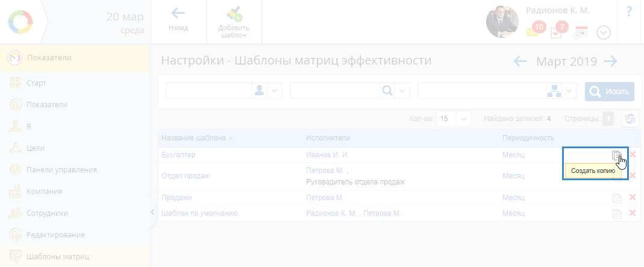Open the Отдел продаж template link

pyautogui.click(x=186, y=176)
